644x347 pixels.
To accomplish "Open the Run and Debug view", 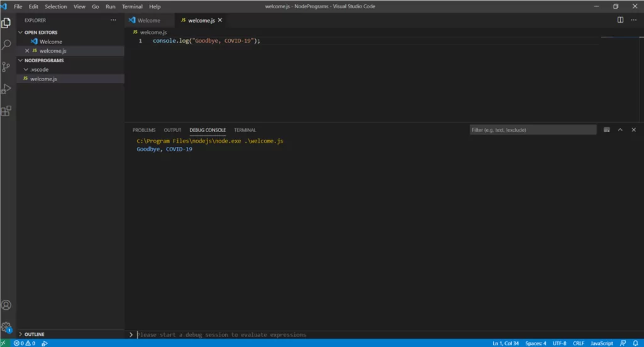I will tap(6, 89).
